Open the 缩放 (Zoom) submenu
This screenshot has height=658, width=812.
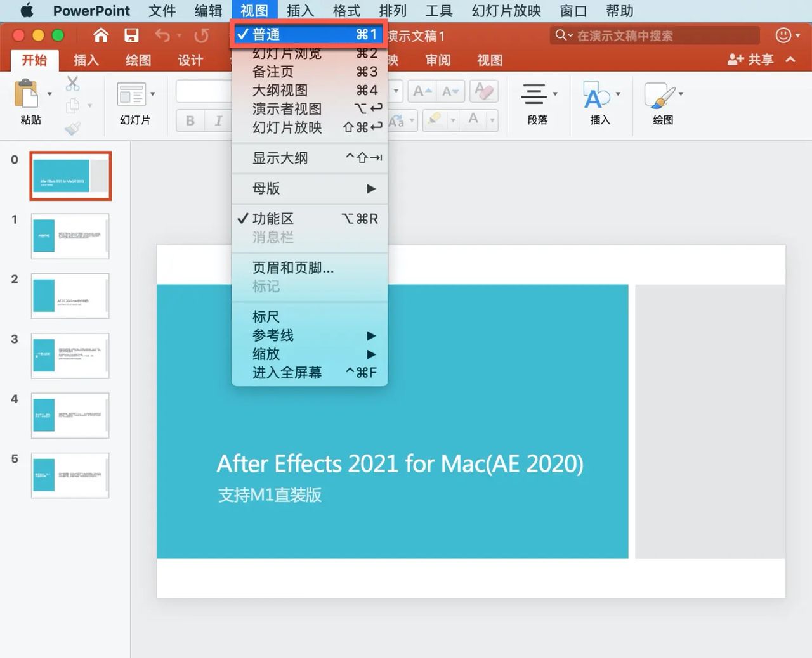coord(266,354)
